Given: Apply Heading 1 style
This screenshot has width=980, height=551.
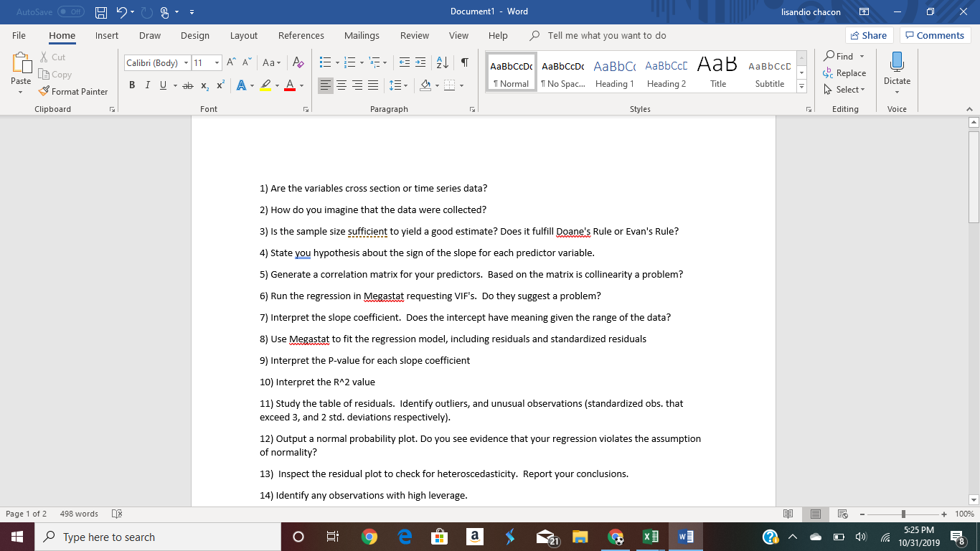Looking at the screenshot, I should pos(614,72).
